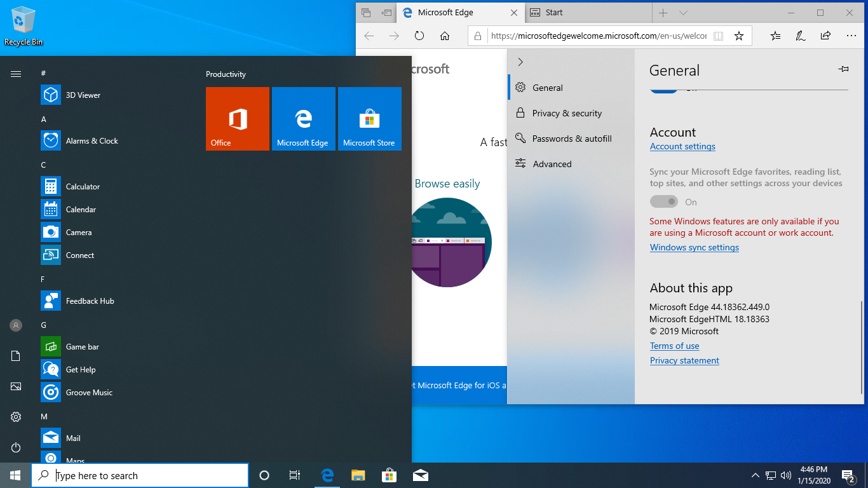Open the Calendar app
The width and height of the screenshot is (868, 488).
tap(114, 210)
